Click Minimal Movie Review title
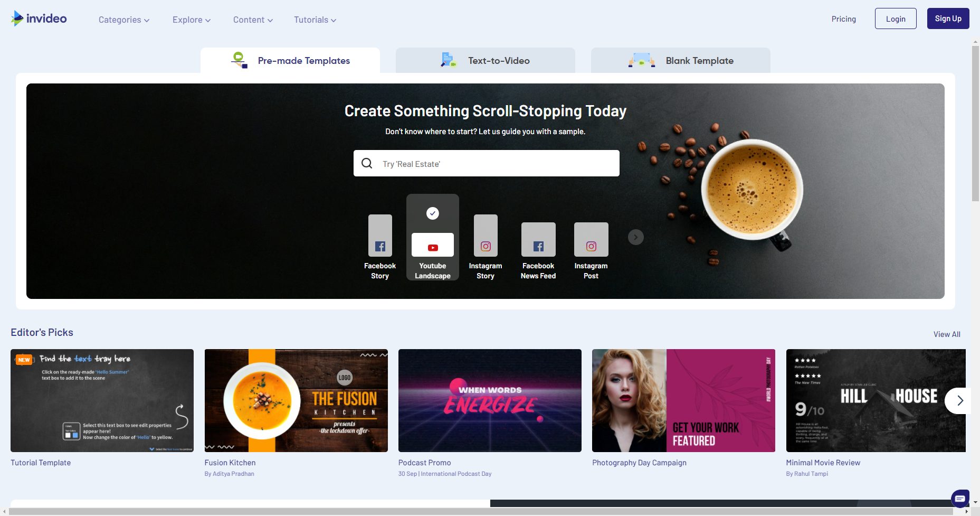 [x=823, y=463]
